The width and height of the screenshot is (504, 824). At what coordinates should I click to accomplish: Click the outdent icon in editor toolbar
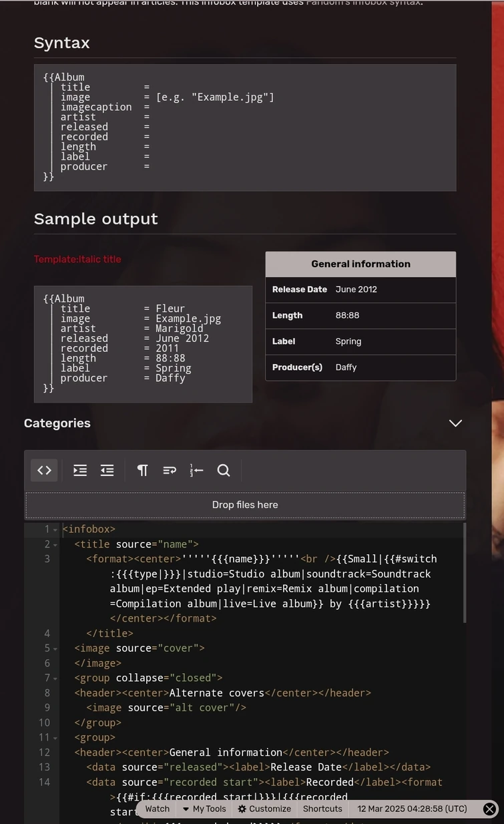coord(107,470)
